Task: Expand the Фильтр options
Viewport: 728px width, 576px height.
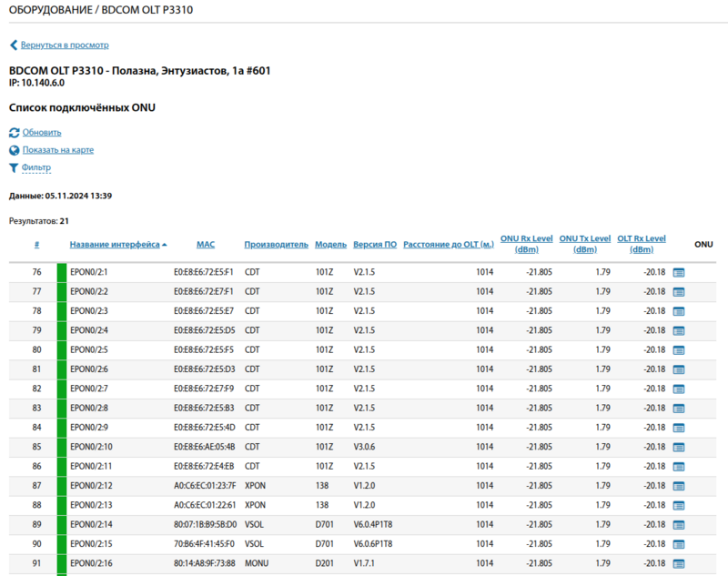Action: 36,167
